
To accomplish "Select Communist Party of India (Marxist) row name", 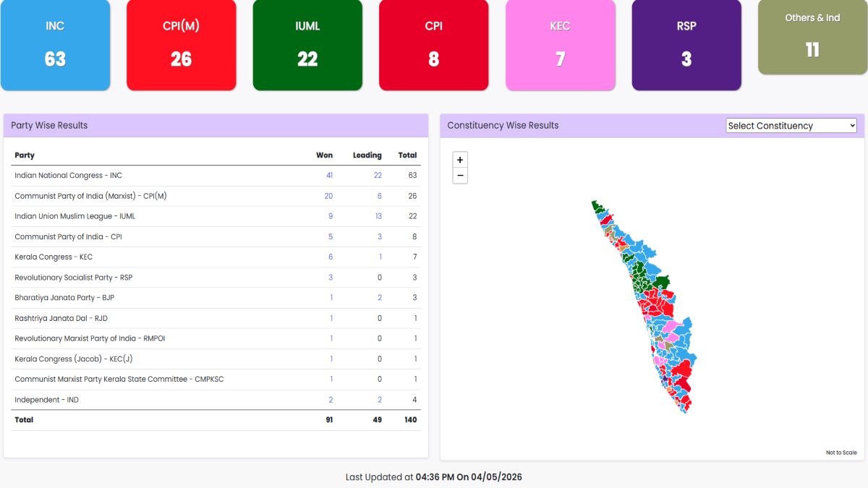I will click(91, 196).
